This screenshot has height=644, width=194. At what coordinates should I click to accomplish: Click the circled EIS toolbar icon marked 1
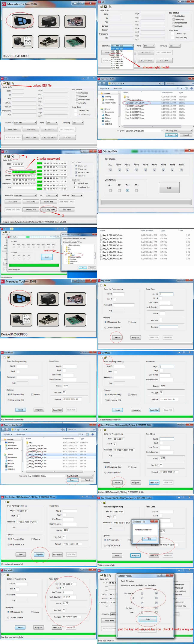tap(13, 156)
